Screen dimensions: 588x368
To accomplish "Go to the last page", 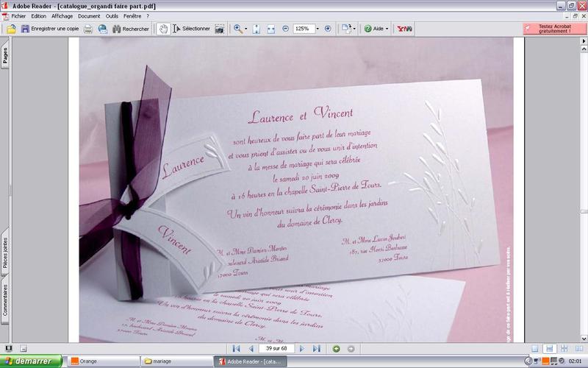I will click(x=316, y=348).
